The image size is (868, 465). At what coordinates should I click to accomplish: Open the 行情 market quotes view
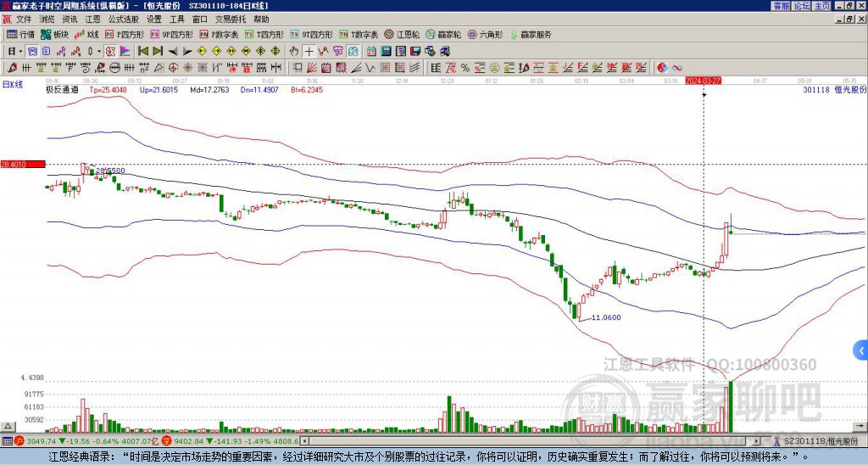tap(20, 35)
